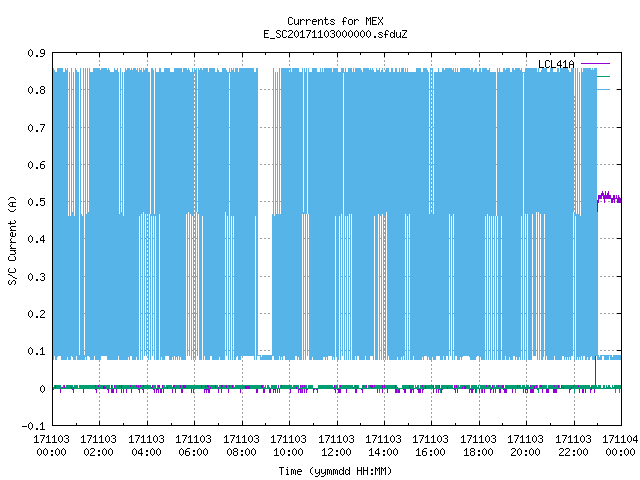
Task: Click the purple LCL41A trace near 0.5 A
Action: click(609, 198)
